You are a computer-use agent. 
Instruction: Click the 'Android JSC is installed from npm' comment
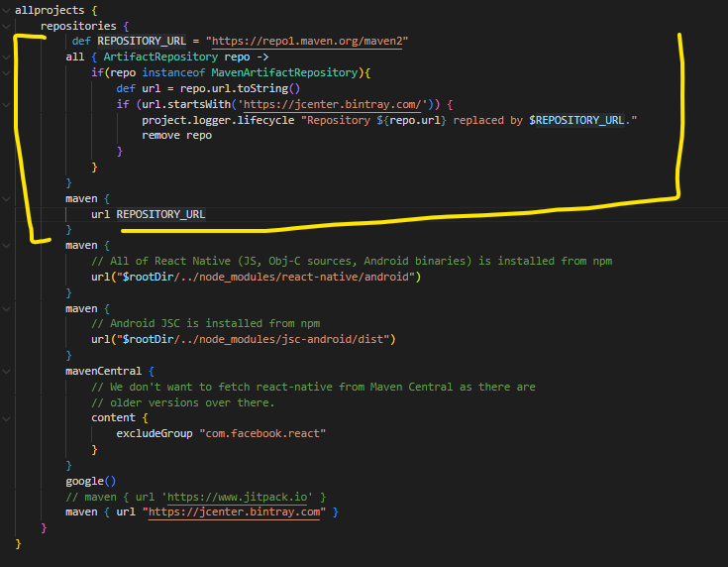[206, 323]
